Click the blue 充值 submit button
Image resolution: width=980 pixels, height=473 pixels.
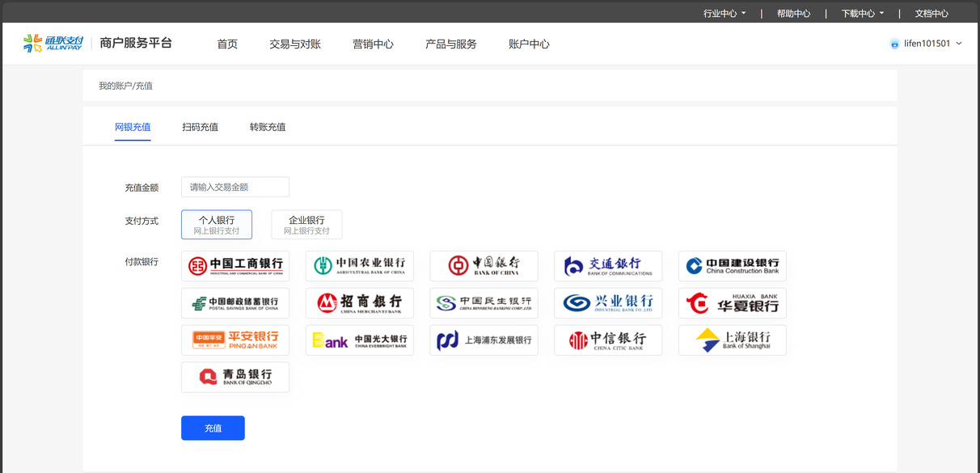213,428
